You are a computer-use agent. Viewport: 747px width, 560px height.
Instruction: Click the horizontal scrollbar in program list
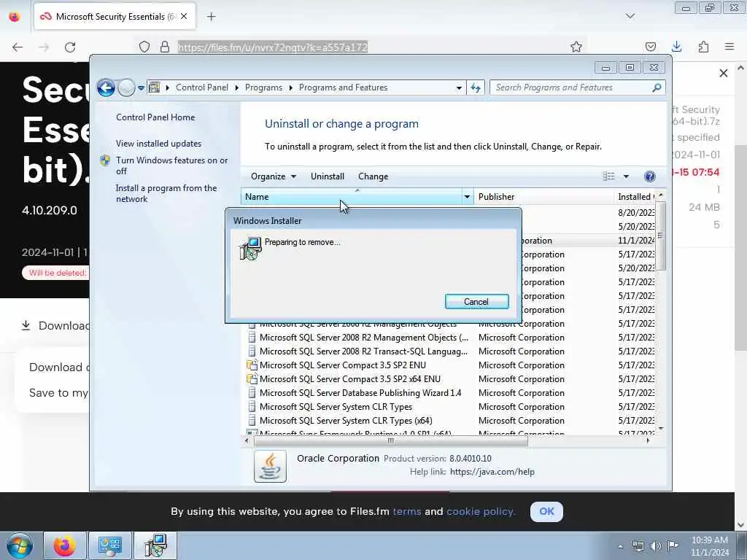pyautogui.click(x=391, y=441)
